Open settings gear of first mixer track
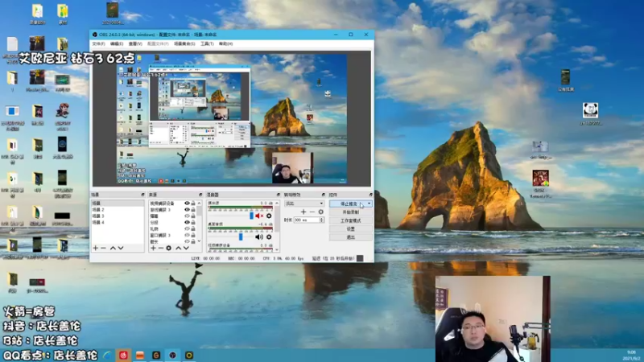 269,216
